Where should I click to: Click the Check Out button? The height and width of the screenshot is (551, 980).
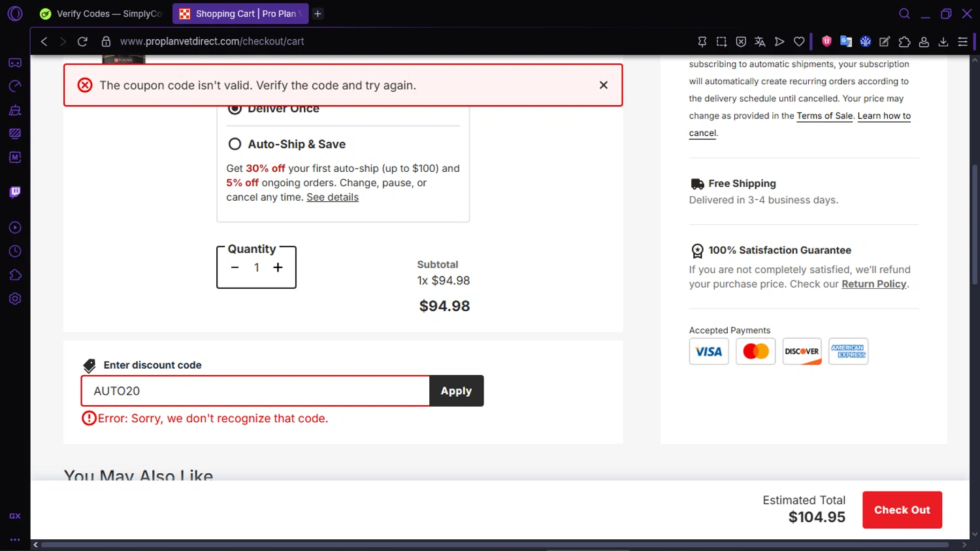[x=902, y=510]
